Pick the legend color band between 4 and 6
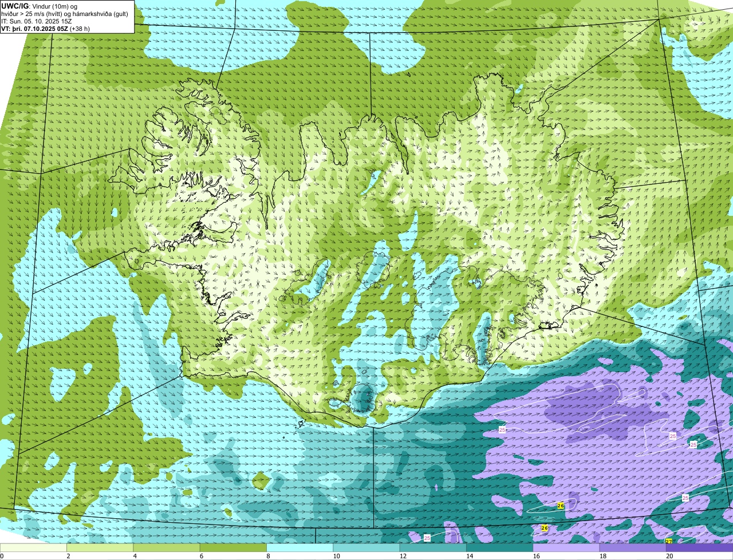This screenshot has height=560, width=733. (167, 548)
